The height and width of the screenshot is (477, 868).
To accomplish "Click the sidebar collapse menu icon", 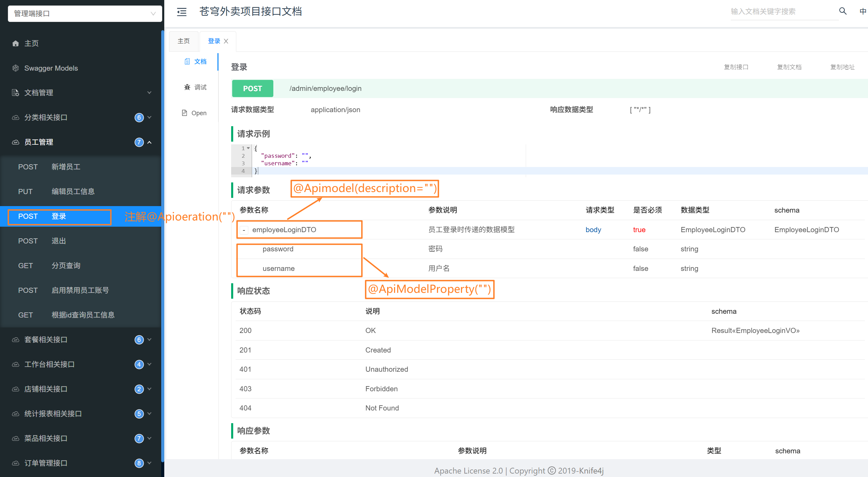I will click(x=181, y=12).
